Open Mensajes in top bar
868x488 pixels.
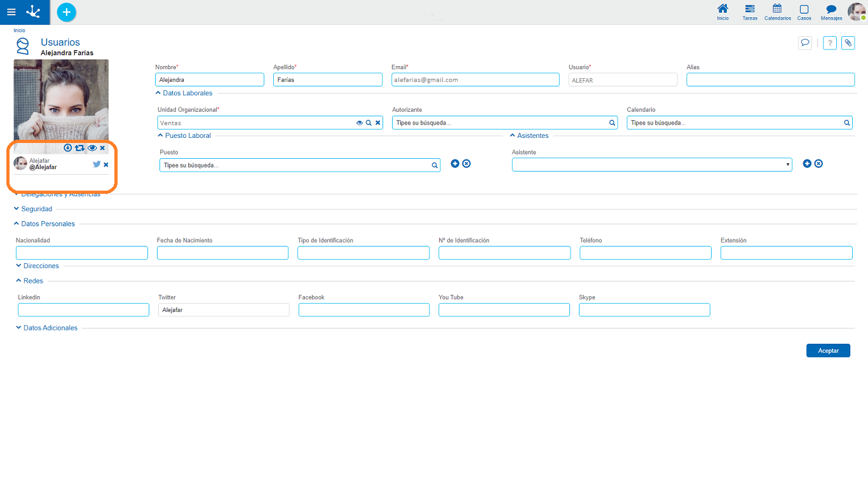(831, 12)
